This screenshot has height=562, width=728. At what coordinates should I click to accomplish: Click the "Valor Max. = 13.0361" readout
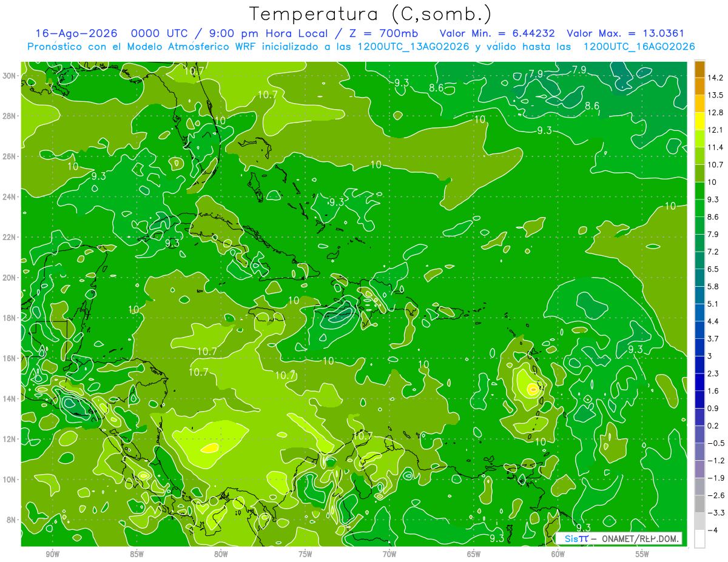coord(625,33)
